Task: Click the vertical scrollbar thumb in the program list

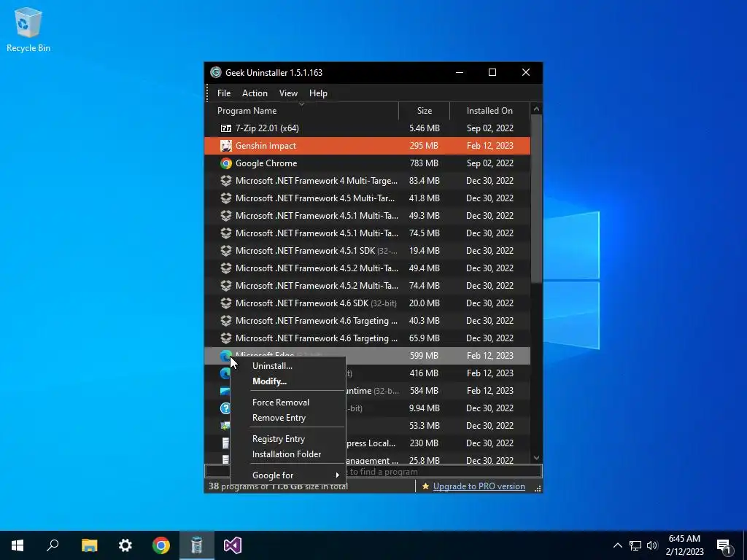Action: [536, 198]
